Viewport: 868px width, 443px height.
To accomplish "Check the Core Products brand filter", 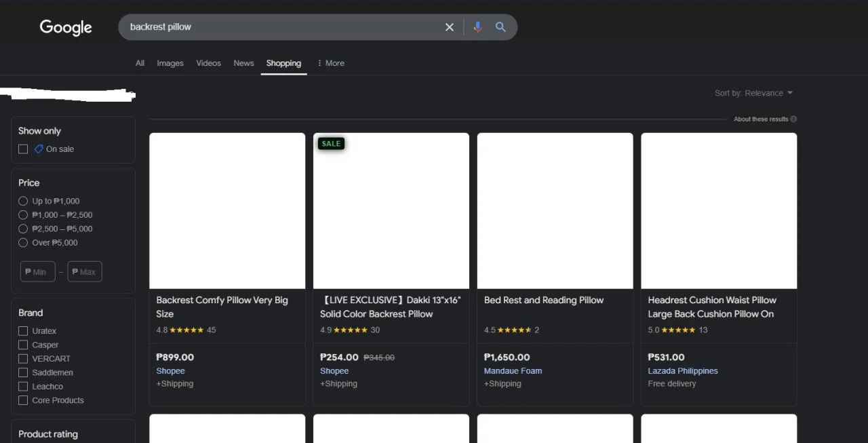I will coord(23,400).
